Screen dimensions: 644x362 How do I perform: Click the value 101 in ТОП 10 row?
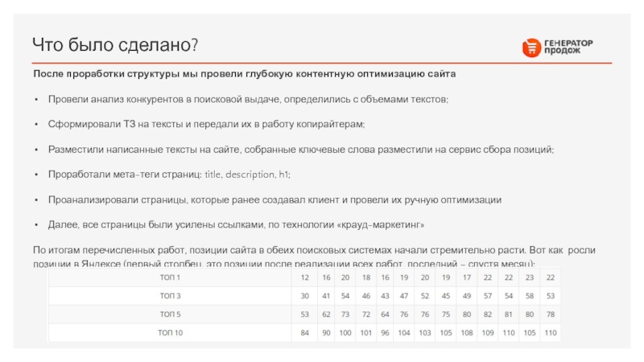366,332
